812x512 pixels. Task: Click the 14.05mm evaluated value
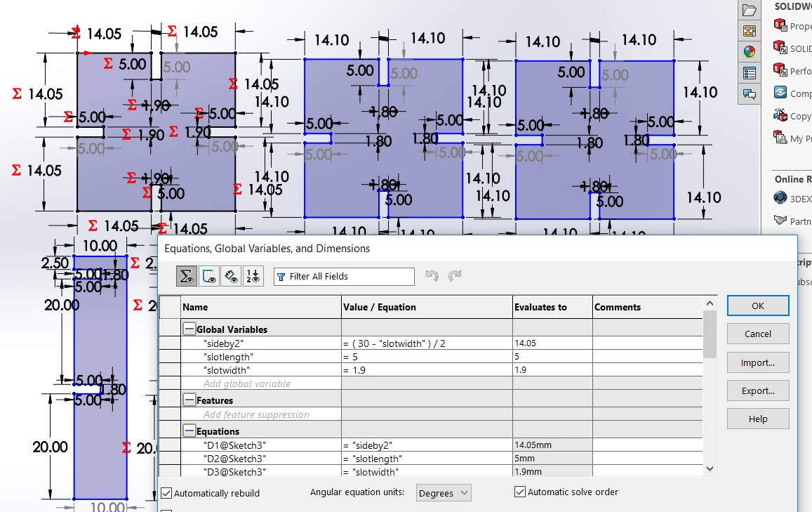[533, 445]
